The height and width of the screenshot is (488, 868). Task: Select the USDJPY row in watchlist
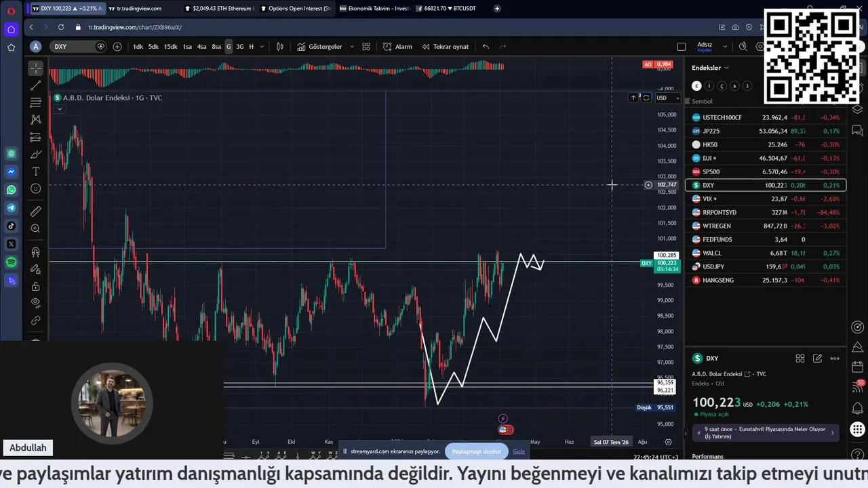click(766, 266)
